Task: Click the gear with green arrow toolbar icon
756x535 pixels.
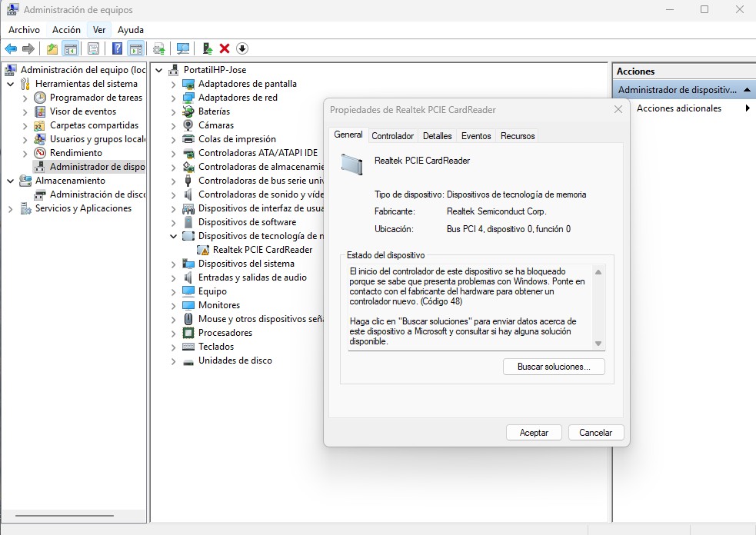Action: [159, 48]
